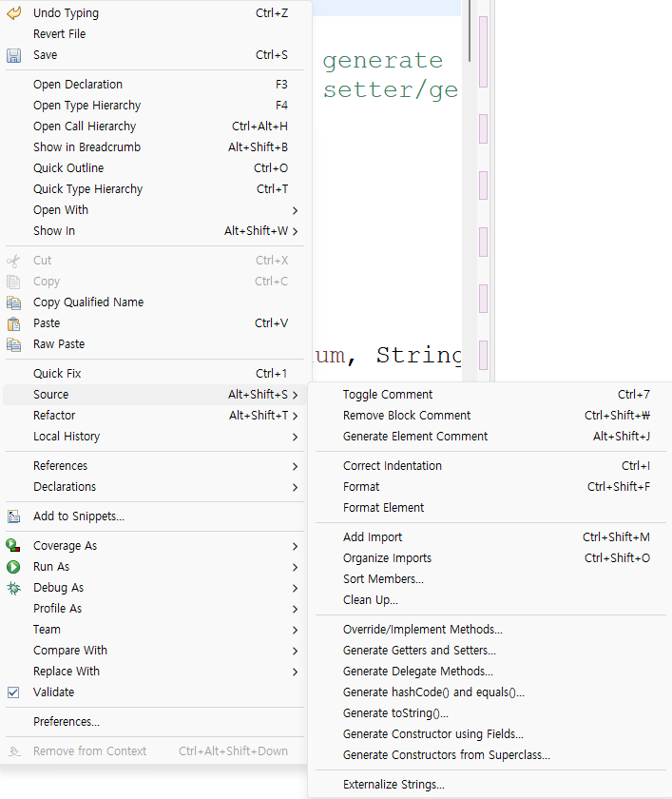Select Add Import
Screen dimensions: 672x799
(490, 537)
